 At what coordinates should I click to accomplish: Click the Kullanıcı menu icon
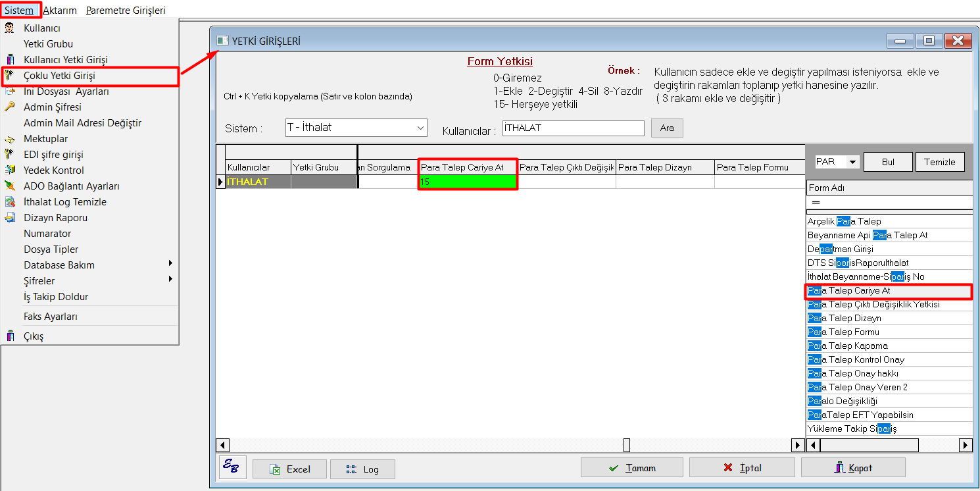point(9,28)
